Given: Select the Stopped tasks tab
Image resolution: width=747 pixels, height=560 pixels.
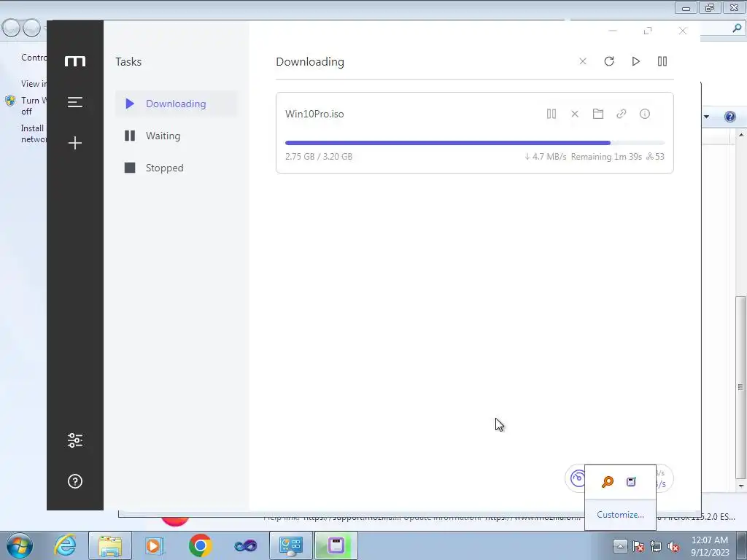Looking at the screenshot, I should click(177, 168).
